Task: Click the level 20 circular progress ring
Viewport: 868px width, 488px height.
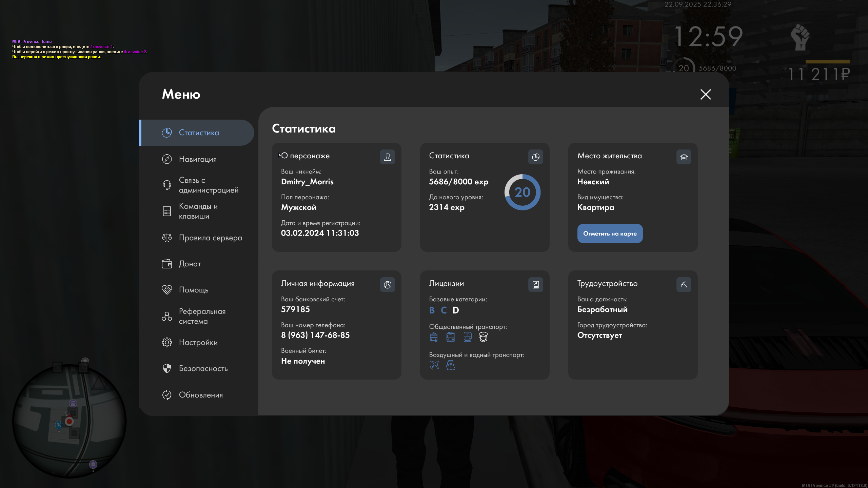Action: (522, 192)
